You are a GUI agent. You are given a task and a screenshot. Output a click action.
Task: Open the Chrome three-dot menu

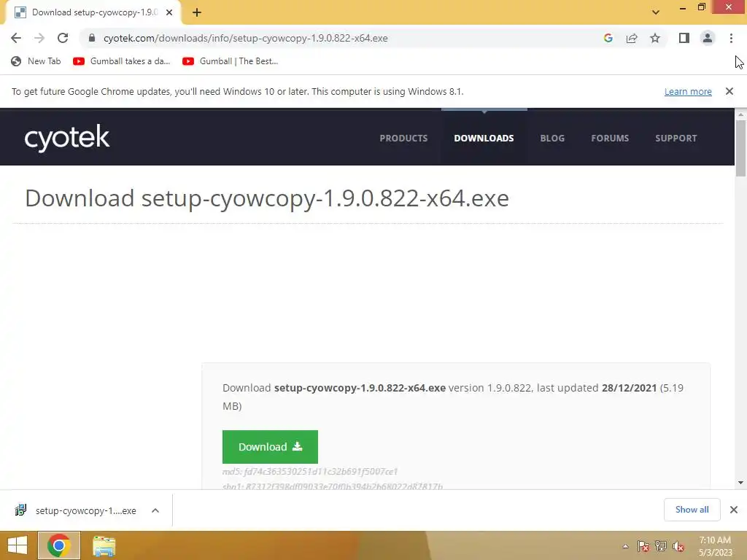(x=731, y=38)
